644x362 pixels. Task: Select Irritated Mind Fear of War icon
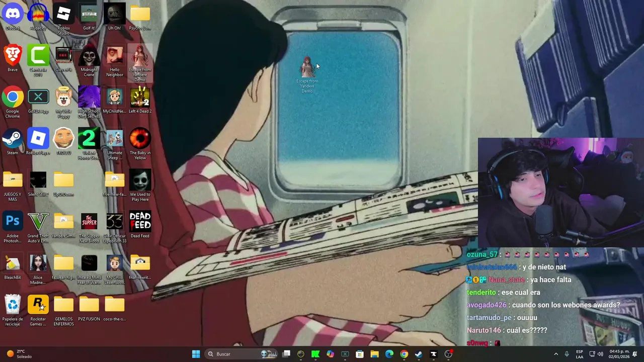pos(89,269)
